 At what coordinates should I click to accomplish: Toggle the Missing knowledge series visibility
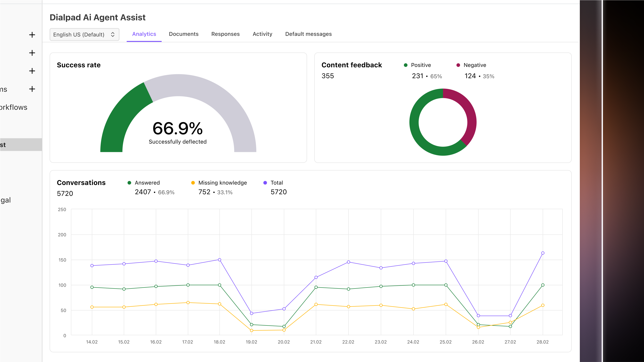(x=193, y=183)
